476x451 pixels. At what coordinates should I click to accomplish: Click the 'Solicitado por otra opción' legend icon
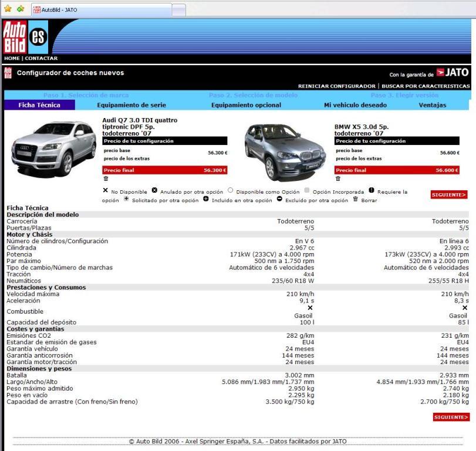126,199
